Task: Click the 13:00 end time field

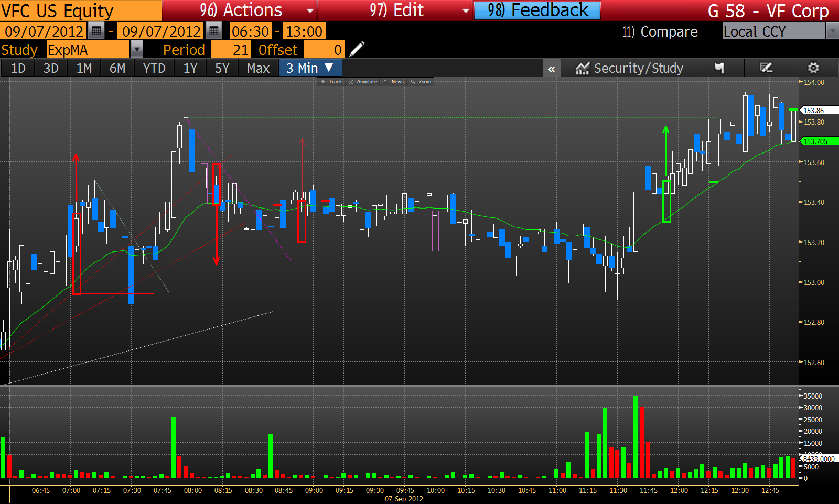Action: 304,31
